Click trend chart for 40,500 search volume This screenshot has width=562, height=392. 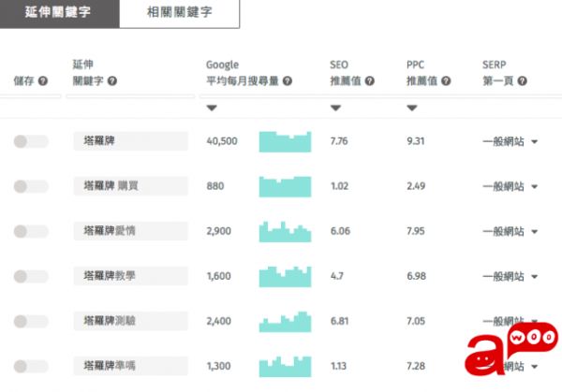point(285,142)
